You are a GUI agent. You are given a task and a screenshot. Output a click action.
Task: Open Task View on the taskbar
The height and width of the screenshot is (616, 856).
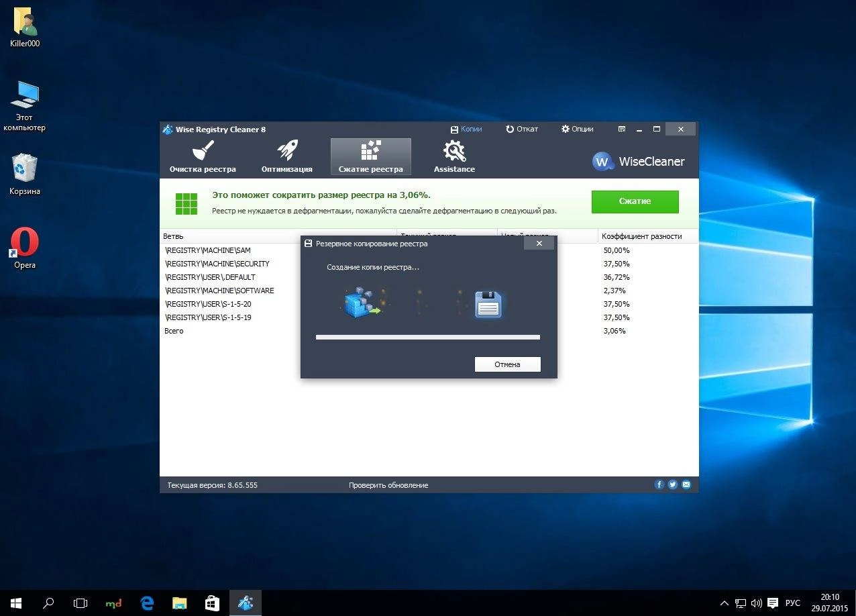click(x=81, y=603)
